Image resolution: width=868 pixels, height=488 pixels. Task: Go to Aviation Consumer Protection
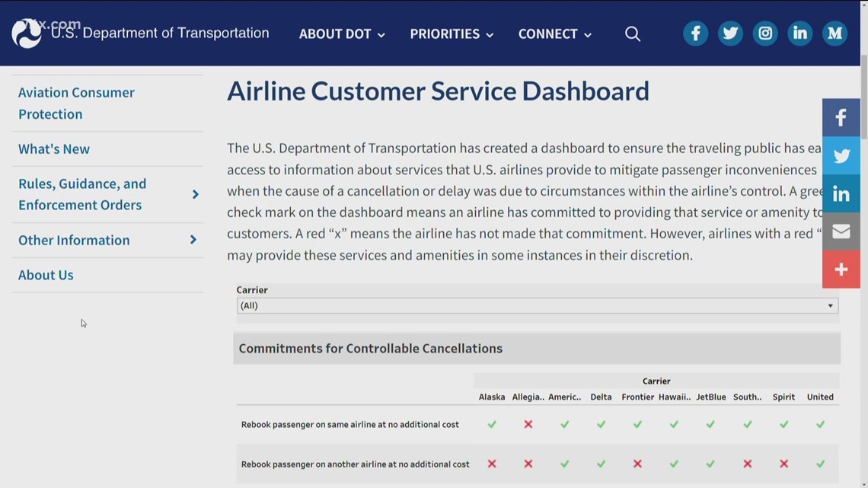coord(76,103)
